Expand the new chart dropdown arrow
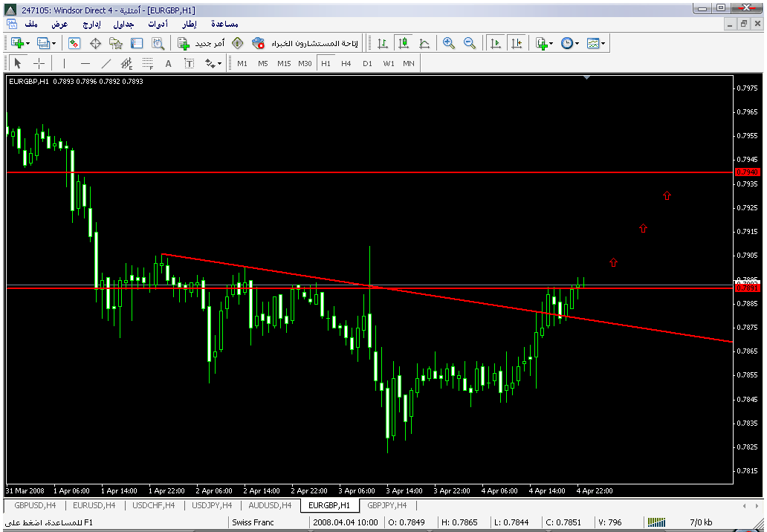767x532 pixels. 27,43
